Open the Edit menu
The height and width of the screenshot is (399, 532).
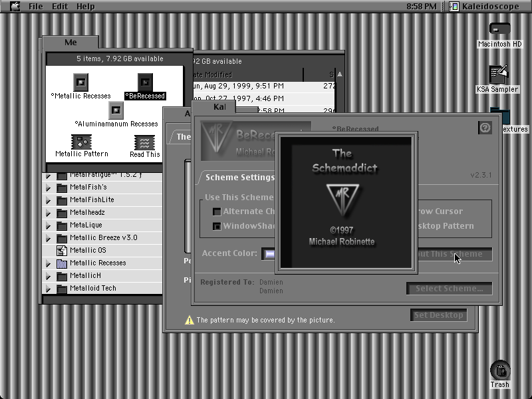[x=60, y=7]
